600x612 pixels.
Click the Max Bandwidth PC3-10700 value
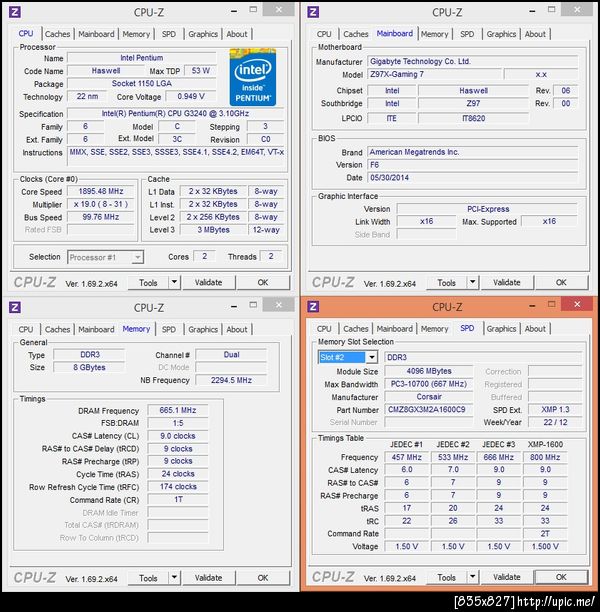coord(429,384)
